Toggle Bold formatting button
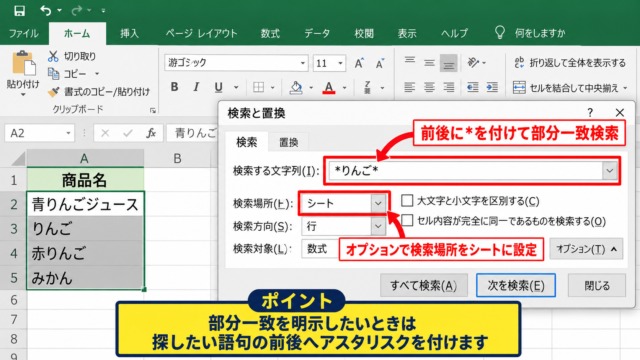This screenshot has height=360, width=640. click(x=174, y=87)
